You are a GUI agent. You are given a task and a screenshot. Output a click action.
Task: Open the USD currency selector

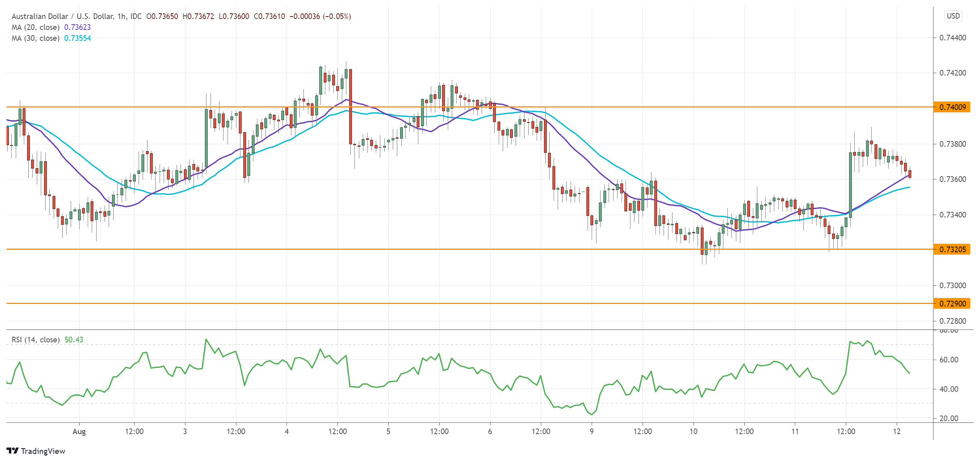click(953, 16)
